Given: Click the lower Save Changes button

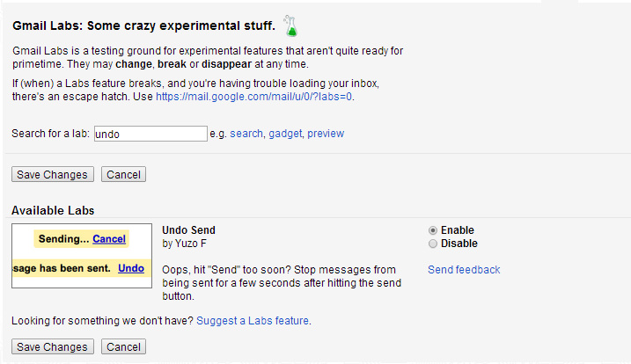Looking at the screenshot, I should point(53,346).
